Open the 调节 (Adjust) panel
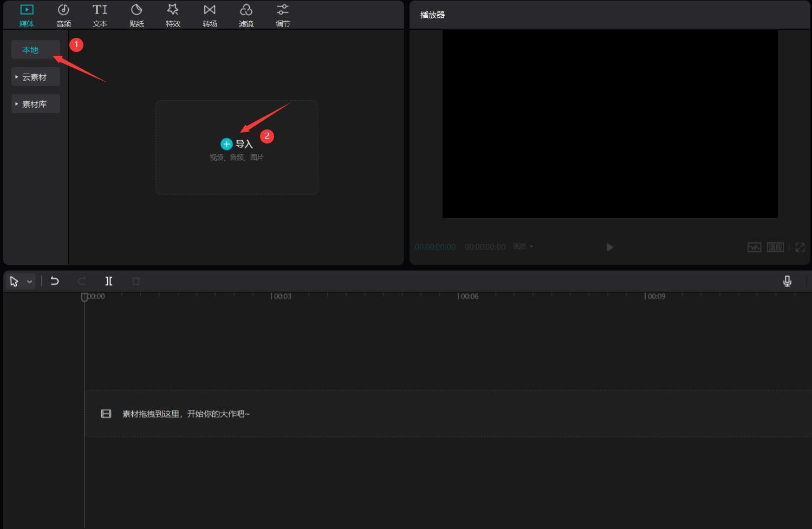Viewport: 812px width, 529px height. [283, 15]
